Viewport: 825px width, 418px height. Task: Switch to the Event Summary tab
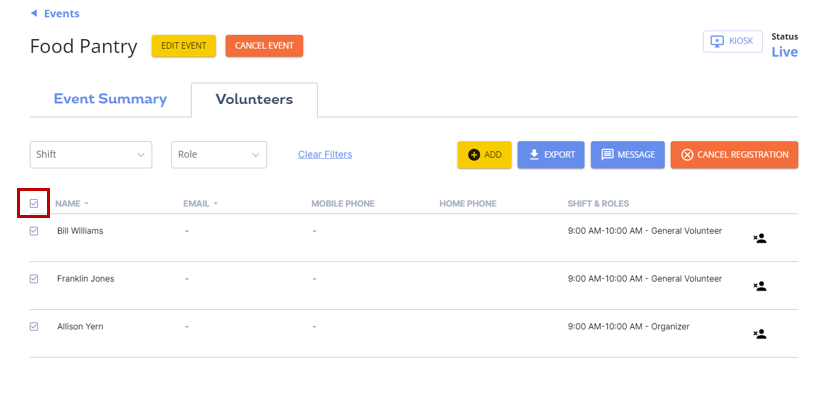[110, 99]
